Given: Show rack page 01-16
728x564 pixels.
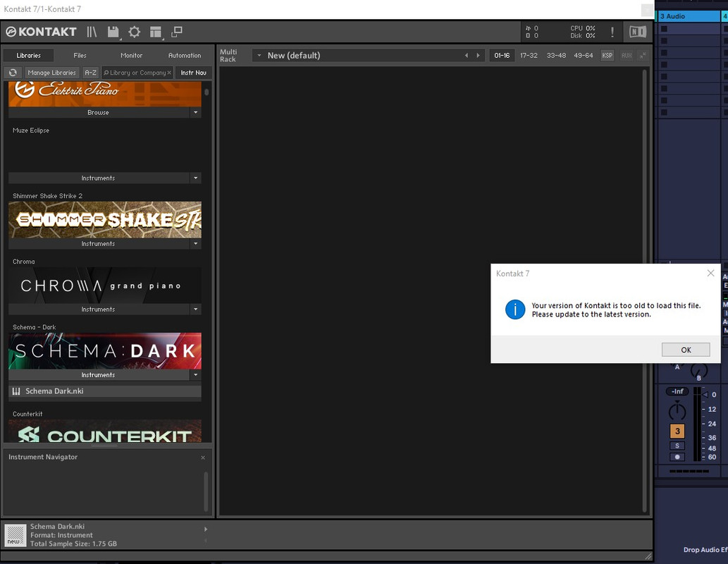Looking at the screenshot, I should point(502,55).
